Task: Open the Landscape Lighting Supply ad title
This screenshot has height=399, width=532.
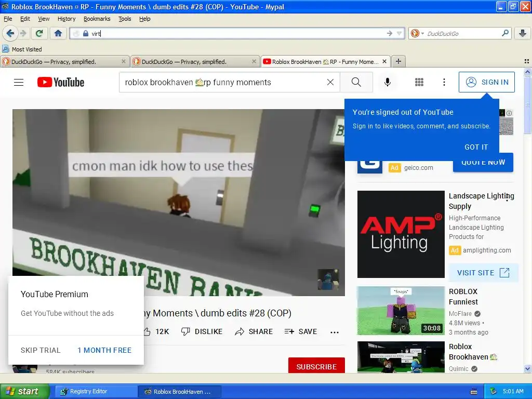Action: coord(482,201)
